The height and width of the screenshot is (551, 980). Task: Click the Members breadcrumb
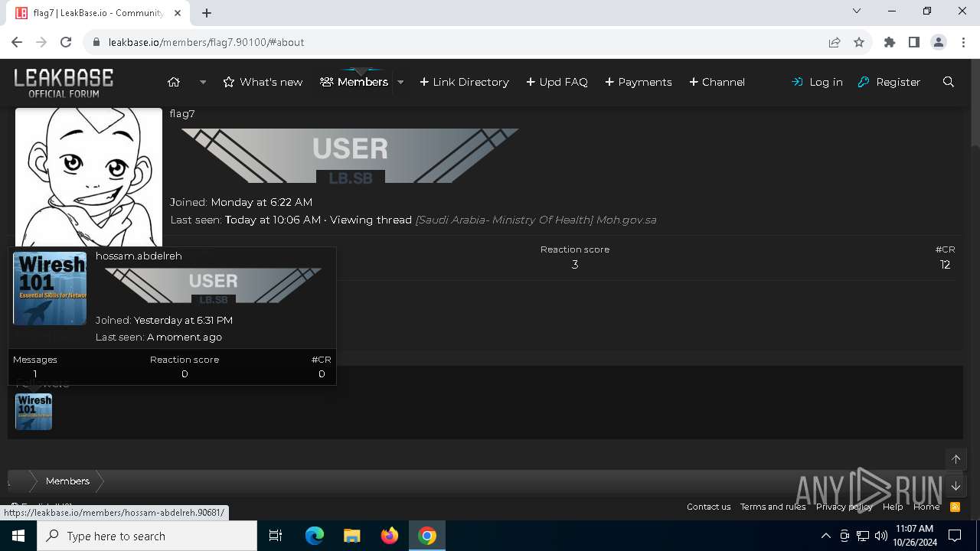pyautogui.click(x=67, y=481)
